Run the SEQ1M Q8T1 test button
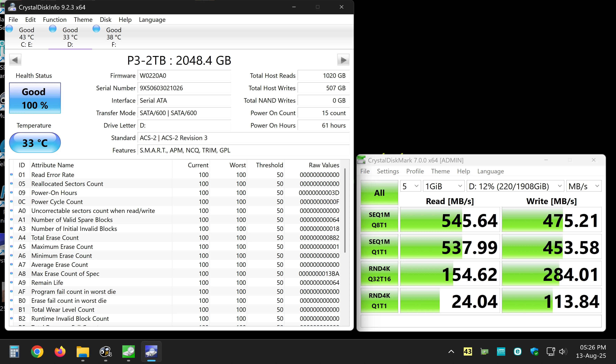Image resolution: width=616 pixels, height=364 pixels. click(379, 220)
